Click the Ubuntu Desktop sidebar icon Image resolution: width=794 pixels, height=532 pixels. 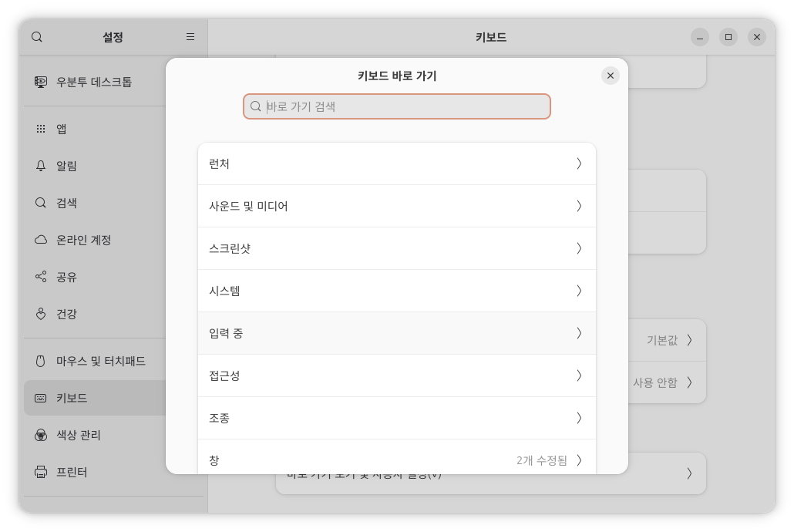click(41, 82)
